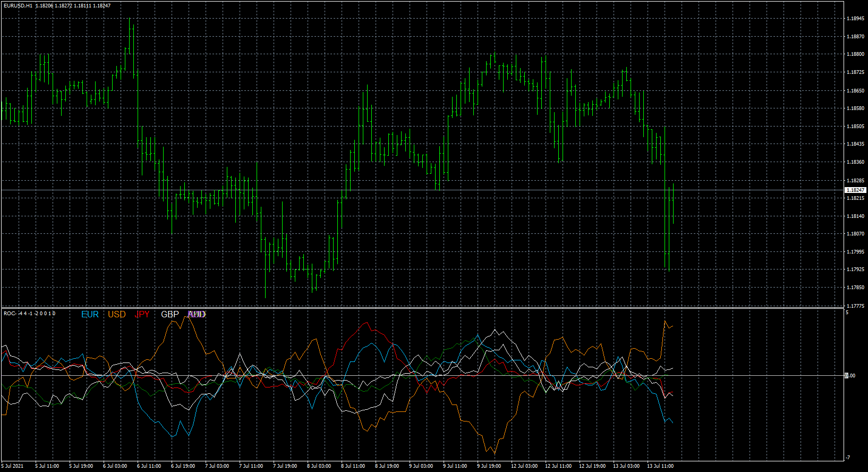868x472 pixels.
Task: Click price level 1.18360 on axis
Action: pos(854,162)
